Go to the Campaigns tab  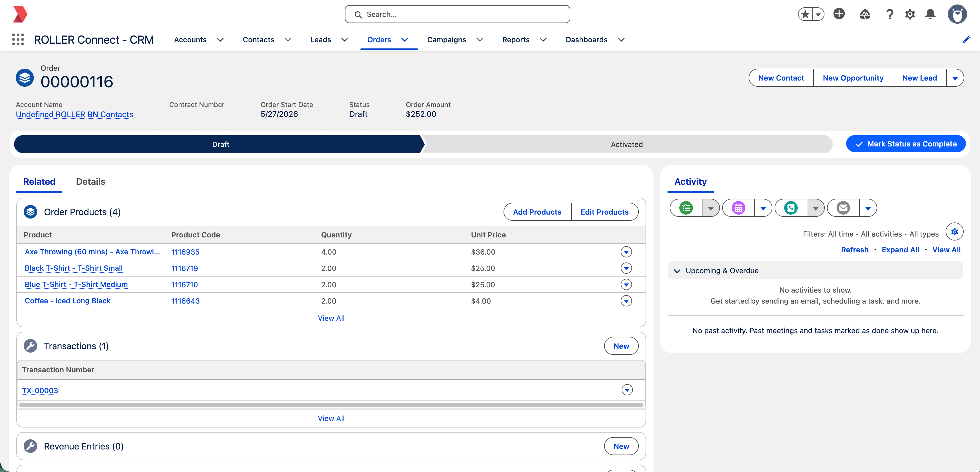[x=447, y=39]
